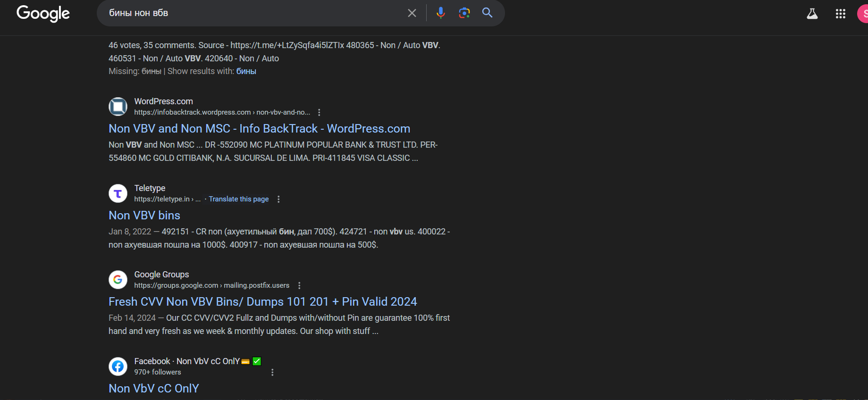Open Google Lens image search

coord(464,13)
